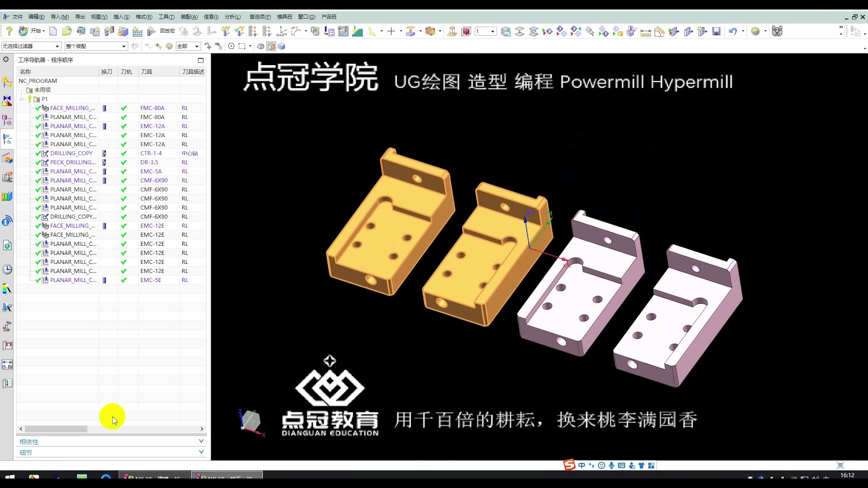This screenshot has width=868, height=488.
Task: Click the 名称 column header
Action: coord(57,71)
